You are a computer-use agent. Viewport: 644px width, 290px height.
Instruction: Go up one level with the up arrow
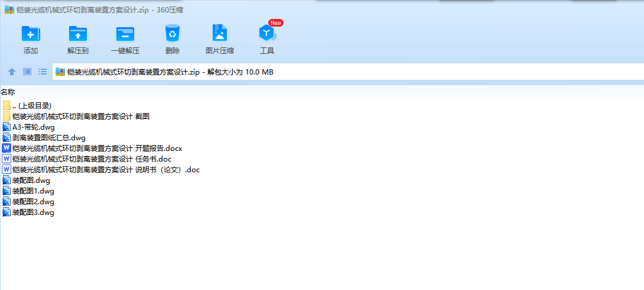[x=12, y=72]
